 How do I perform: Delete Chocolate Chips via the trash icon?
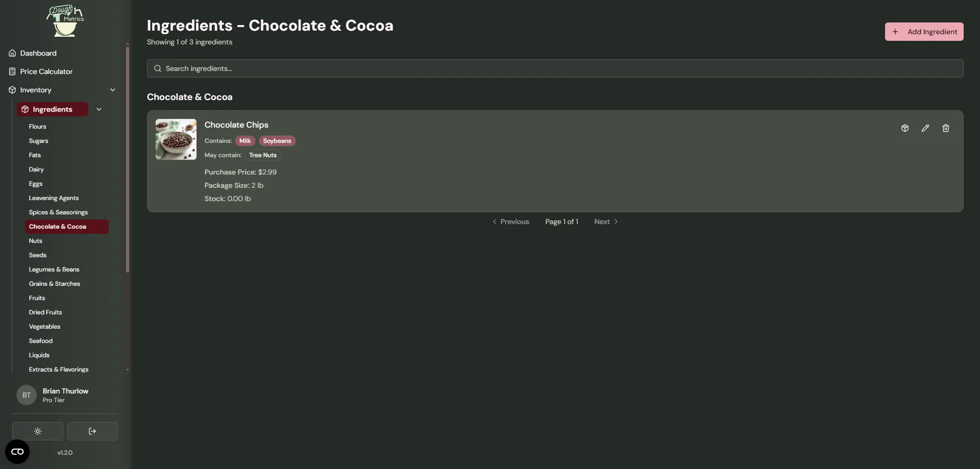coord(946,128)
